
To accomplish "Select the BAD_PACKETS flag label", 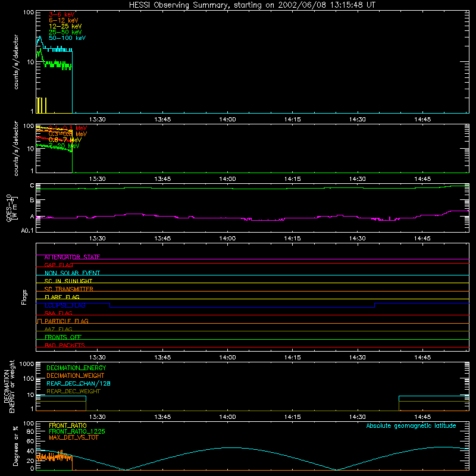I will coord(65,345).
